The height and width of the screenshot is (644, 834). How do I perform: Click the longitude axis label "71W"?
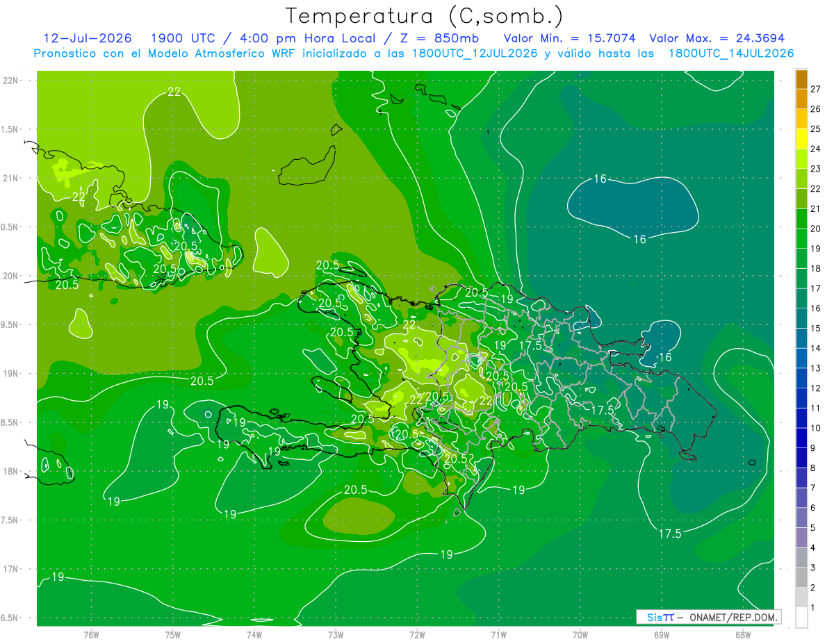498,634
